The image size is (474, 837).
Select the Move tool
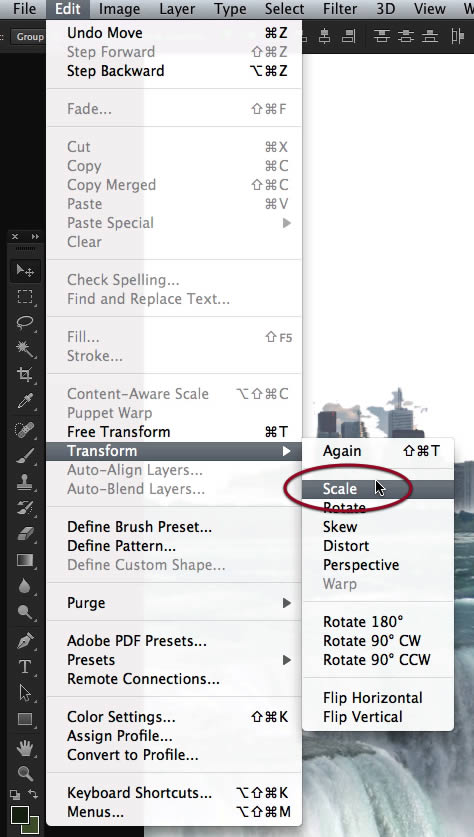point(25,271)
